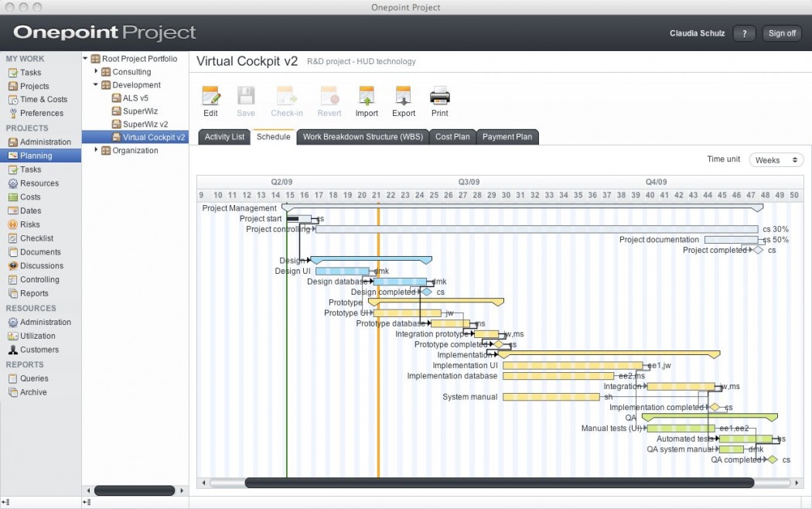Click the System manual task bar

pyautogui.click(x=551, y=397)
